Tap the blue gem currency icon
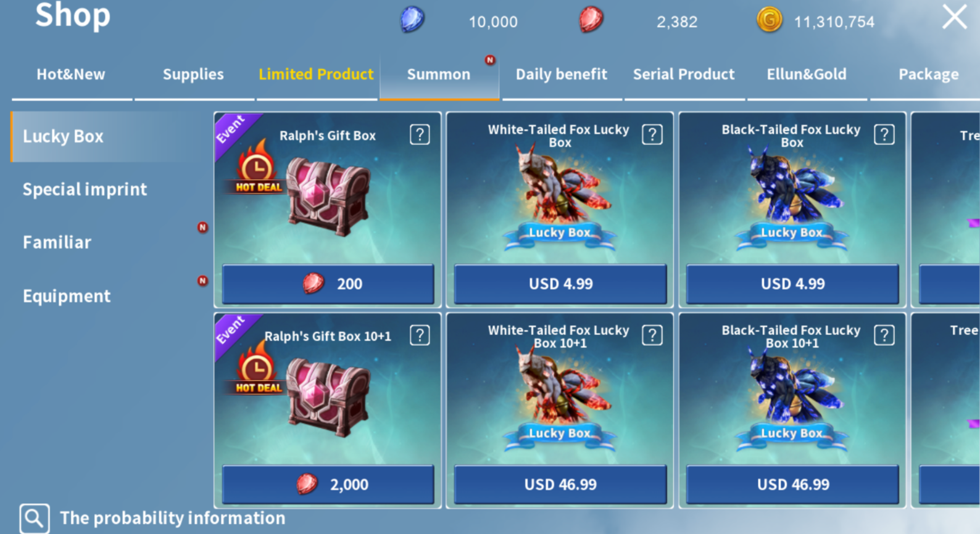 click(x=412, y=20)
